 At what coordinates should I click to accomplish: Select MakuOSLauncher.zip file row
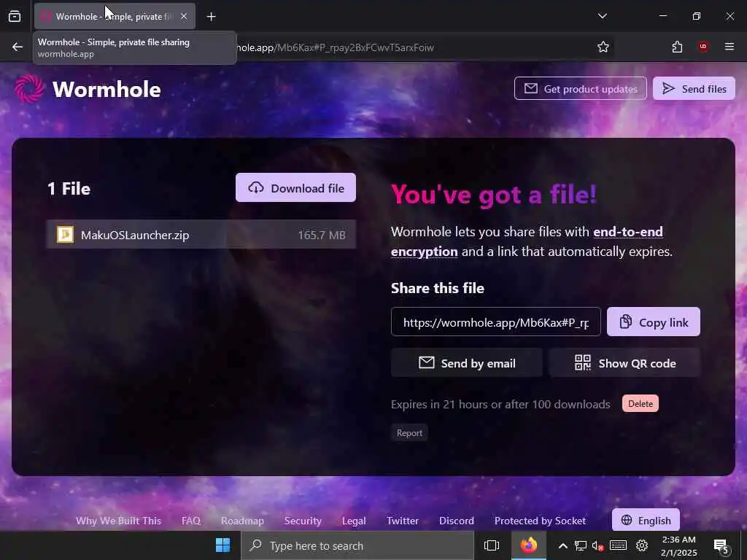[x=201, y=234]
